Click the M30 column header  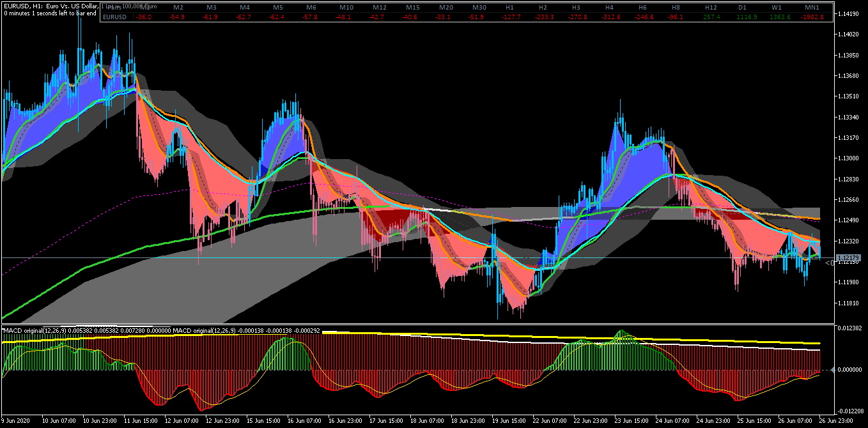(x=479, y=7)
